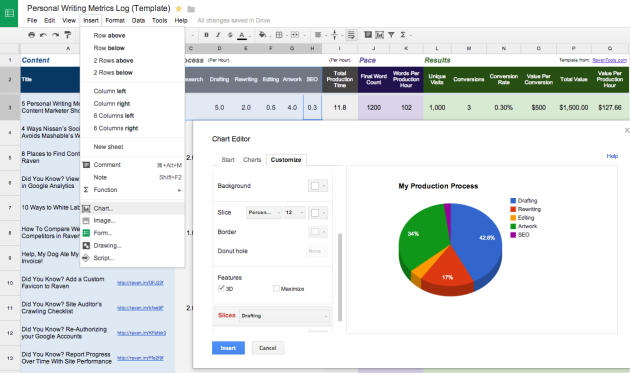The width and height of the screenshot is (630, 373).
Task: Toggle the 3D checkbox under Features
Action: (221, 288)
